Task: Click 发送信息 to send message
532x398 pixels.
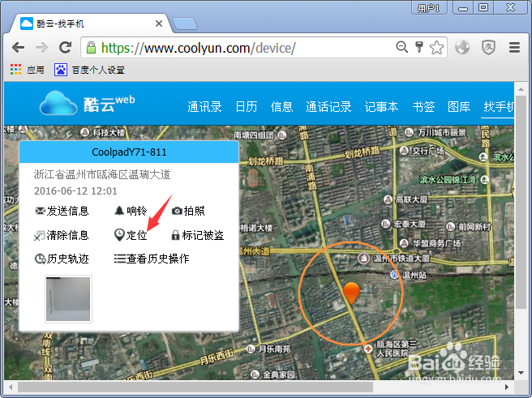Action: coord(62,211)
